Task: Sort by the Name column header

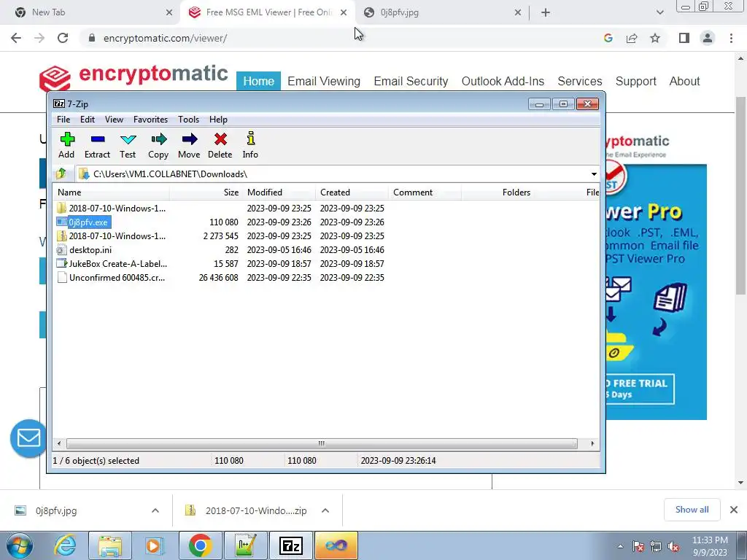Action: point(111,192)
